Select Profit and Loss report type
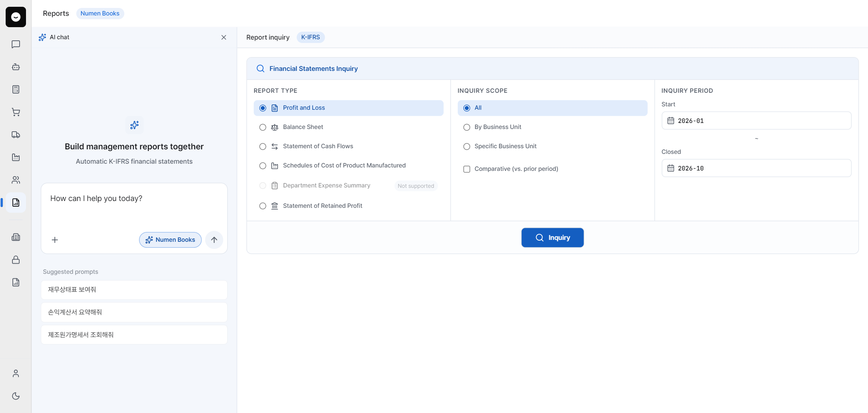The width and height of the screenshot is (868, 413). [348, 108]
